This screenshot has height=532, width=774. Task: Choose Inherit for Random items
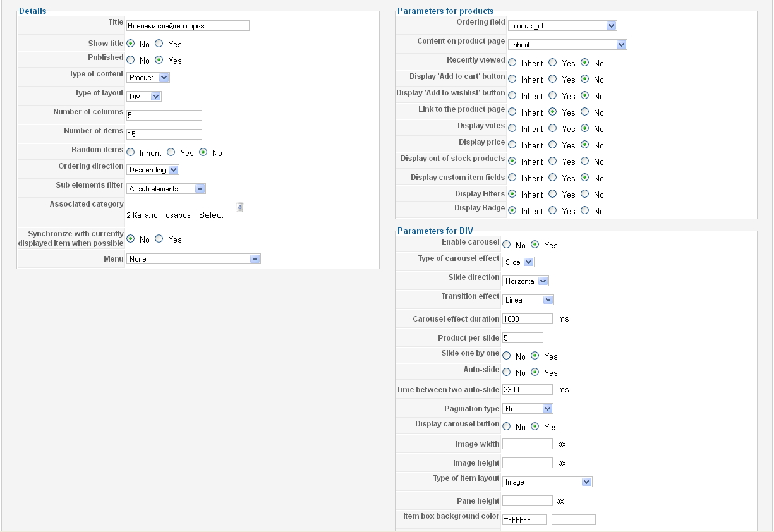(x=131, y=152)
